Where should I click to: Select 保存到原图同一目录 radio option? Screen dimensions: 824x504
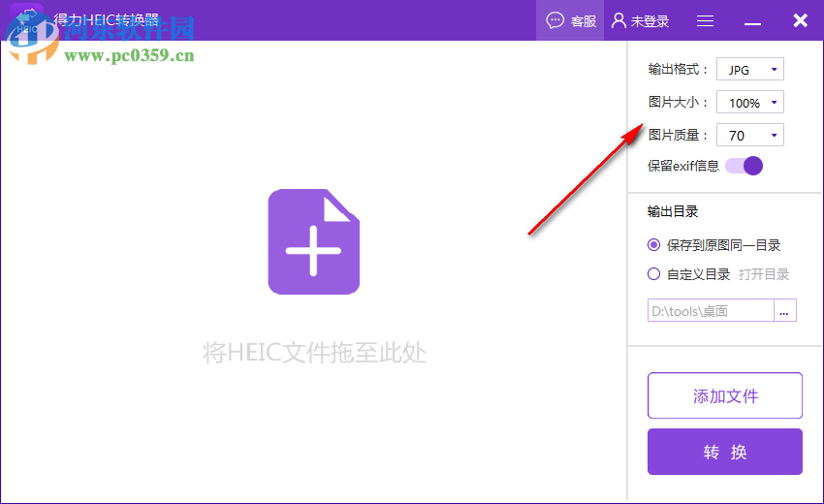pos(653,245)
